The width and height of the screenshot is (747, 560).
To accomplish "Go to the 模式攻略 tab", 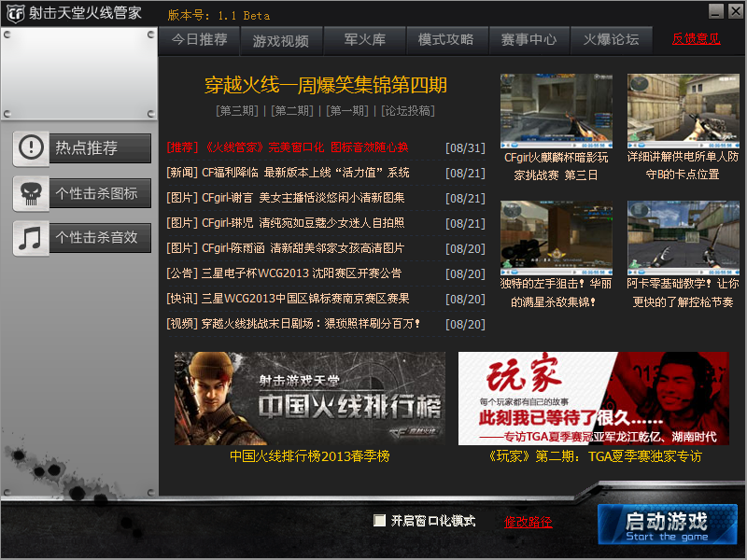I will click(447, 40).
